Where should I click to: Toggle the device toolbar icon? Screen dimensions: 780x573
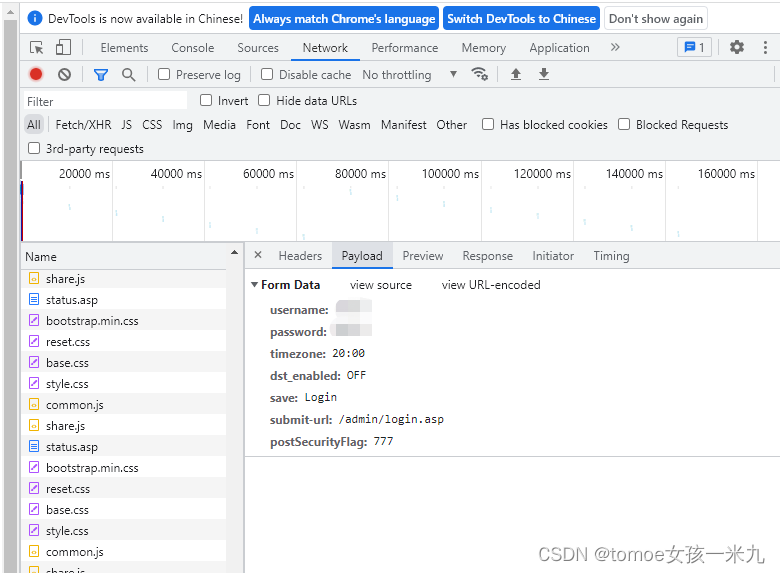coord(63,48)
